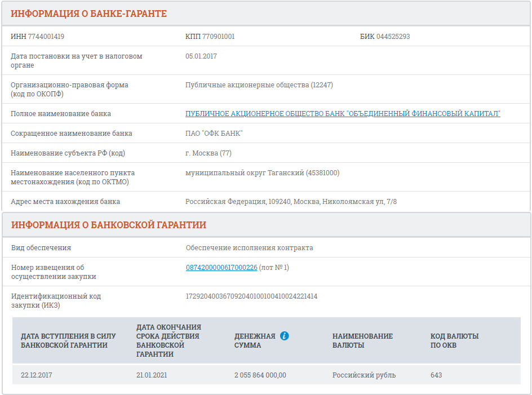The image size is (532, 395).
Task: Select the start date cell 22.12.2017
Action: (36, 375)
